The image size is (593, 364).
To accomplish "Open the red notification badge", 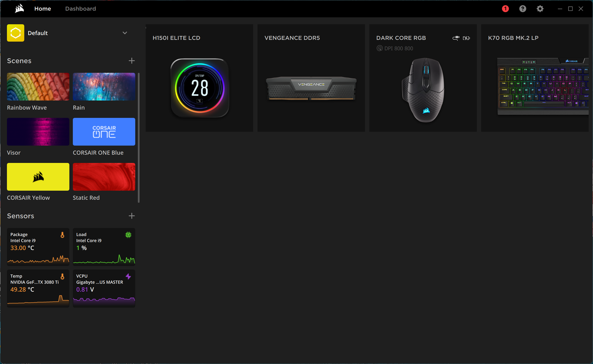I will point(505,9).
